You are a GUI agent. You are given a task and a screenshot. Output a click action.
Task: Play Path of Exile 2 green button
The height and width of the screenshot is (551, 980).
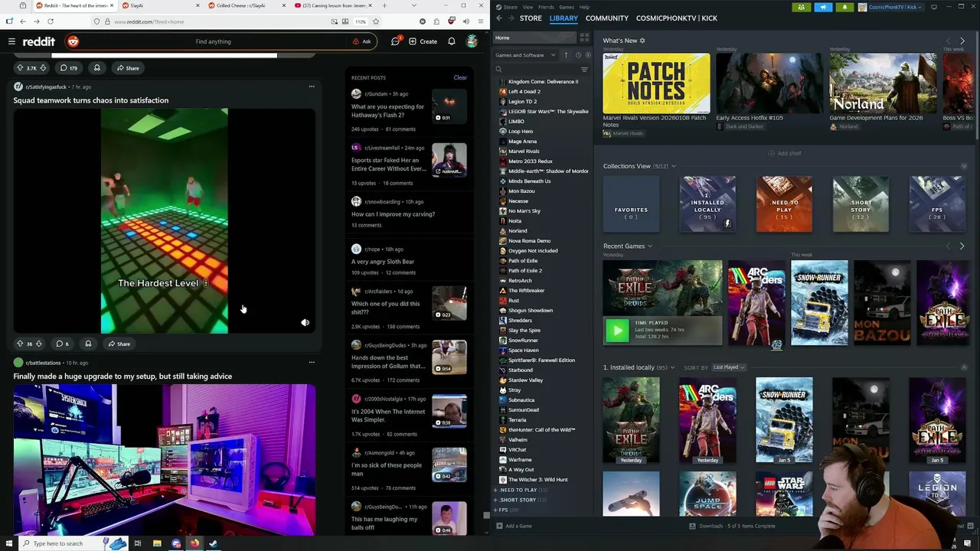(616, 331)
